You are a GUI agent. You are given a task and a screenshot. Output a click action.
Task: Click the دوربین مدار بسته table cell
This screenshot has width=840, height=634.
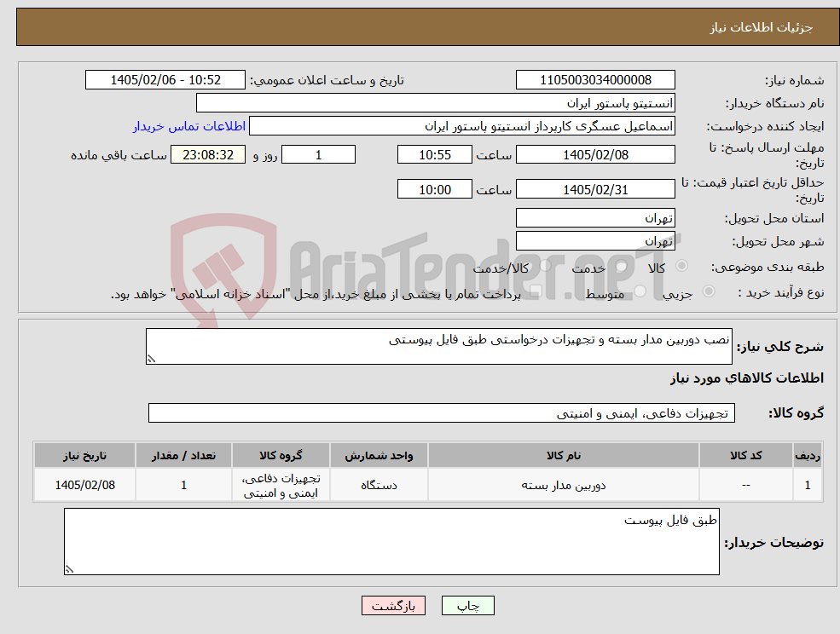pyautogui.click(x=564, y=485)
